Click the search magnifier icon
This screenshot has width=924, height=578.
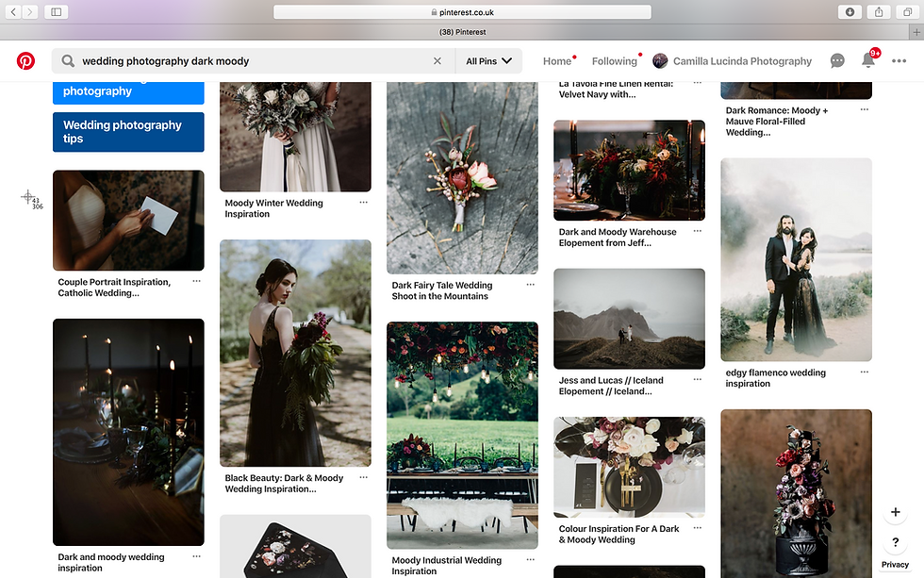point(68,60)
